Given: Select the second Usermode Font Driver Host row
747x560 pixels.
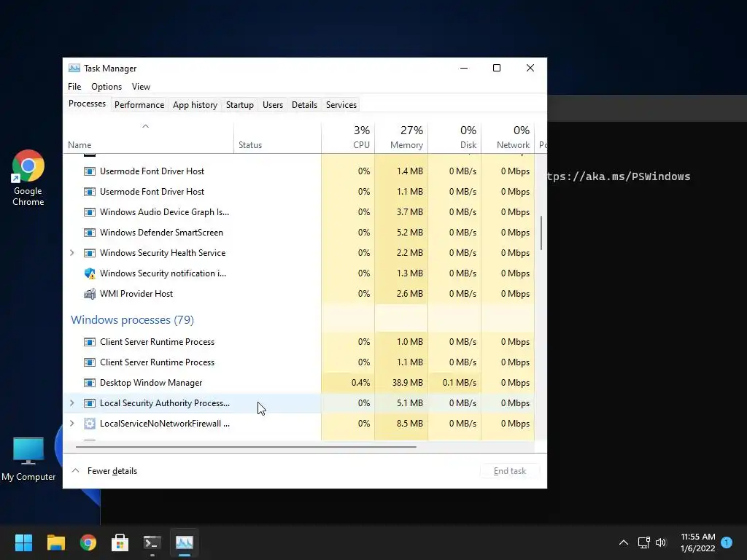Looking at the screenshot, I should 298,192.
